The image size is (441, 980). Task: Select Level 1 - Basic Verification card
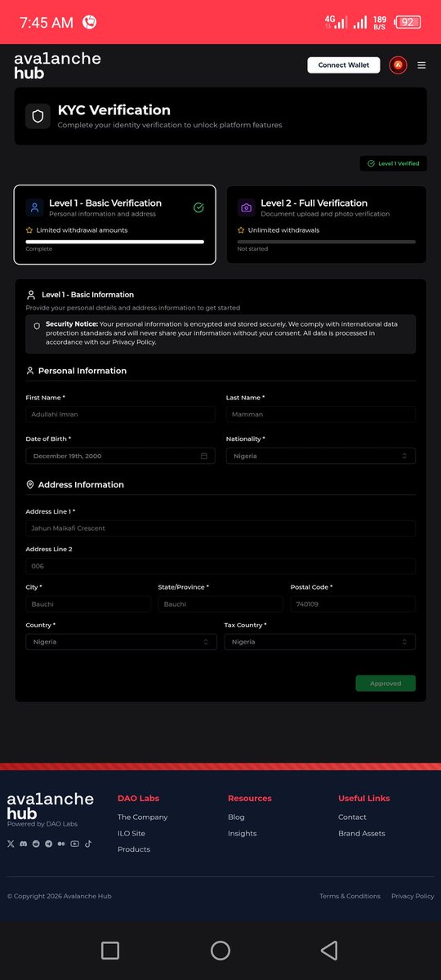click(115, 225)
